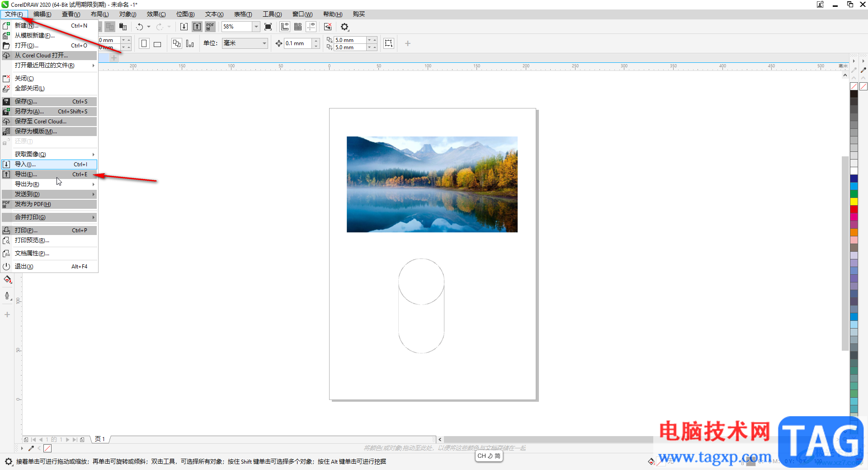Click the nudge distance 0.1 mm field

point(298,43)
